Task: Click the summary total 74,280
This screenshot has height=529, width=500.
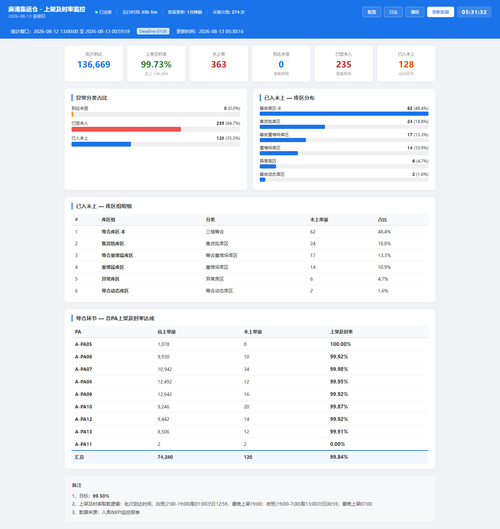Action: [165, 457]
